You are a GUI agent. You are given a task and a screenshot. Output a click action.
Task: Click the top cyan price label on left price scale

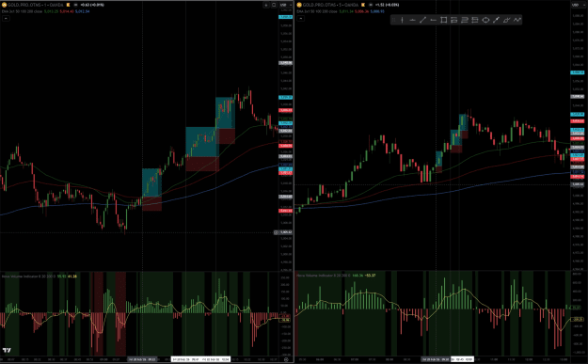[285, 17]
